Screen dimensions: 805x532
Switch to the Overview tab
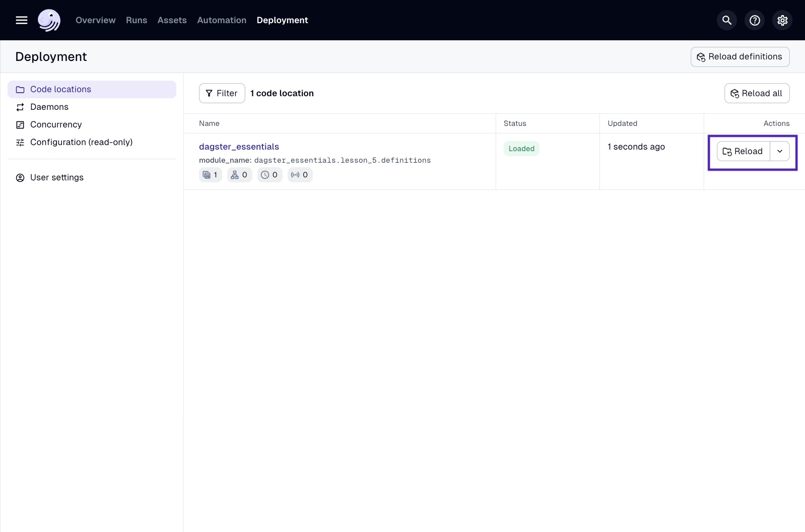(95, 20)
